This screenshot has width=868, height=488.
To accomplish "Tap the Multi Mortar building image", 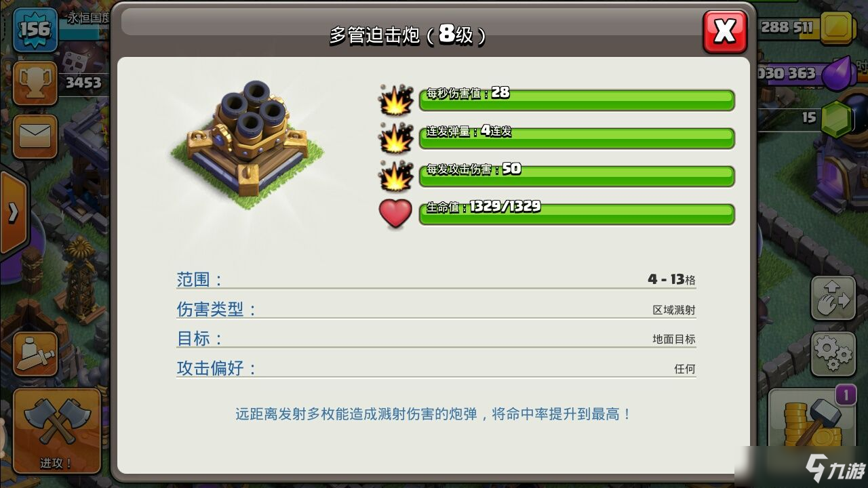I will [x=248, y=144].
